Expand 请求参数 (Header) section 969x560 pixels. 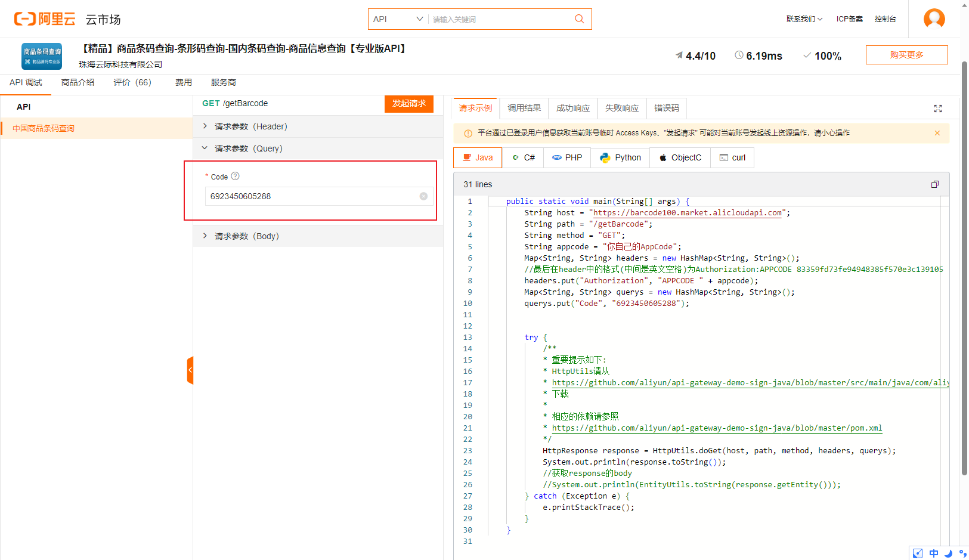[318, 126]
